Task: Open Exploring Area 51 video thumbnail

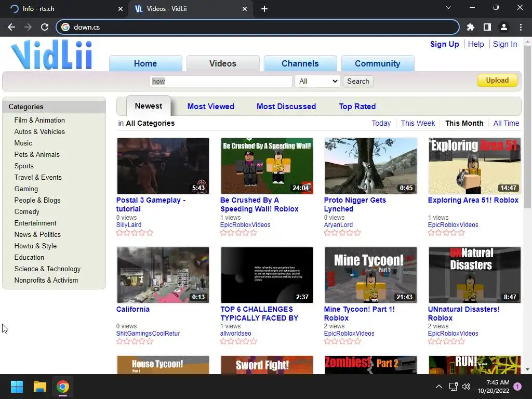Action: pos(474,166)
